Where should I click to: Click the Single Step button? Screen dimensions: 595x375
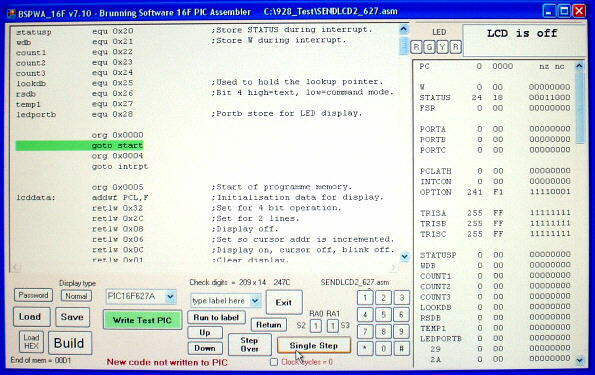click(x=313, y=345)
